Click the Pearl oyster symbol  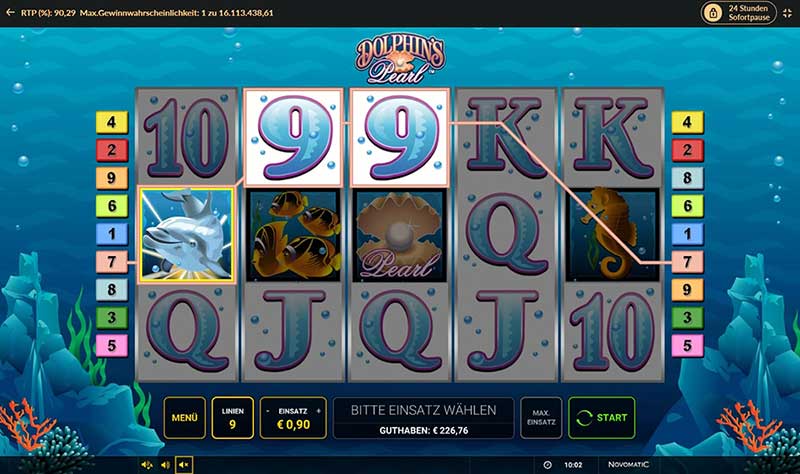(x=399, y=235)
